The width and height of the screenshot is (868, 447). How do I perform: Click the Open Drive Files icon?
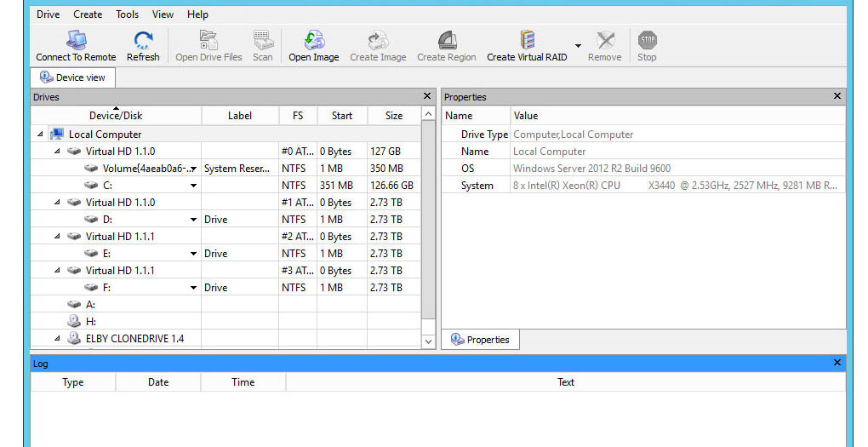coord(208,40)
